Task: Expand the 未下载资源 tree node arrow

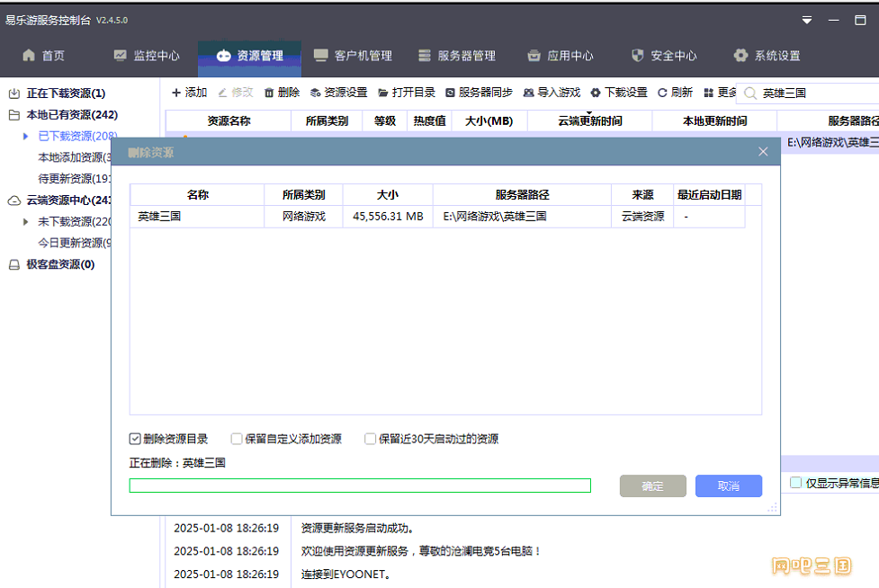Action: [x=26, y=222]
